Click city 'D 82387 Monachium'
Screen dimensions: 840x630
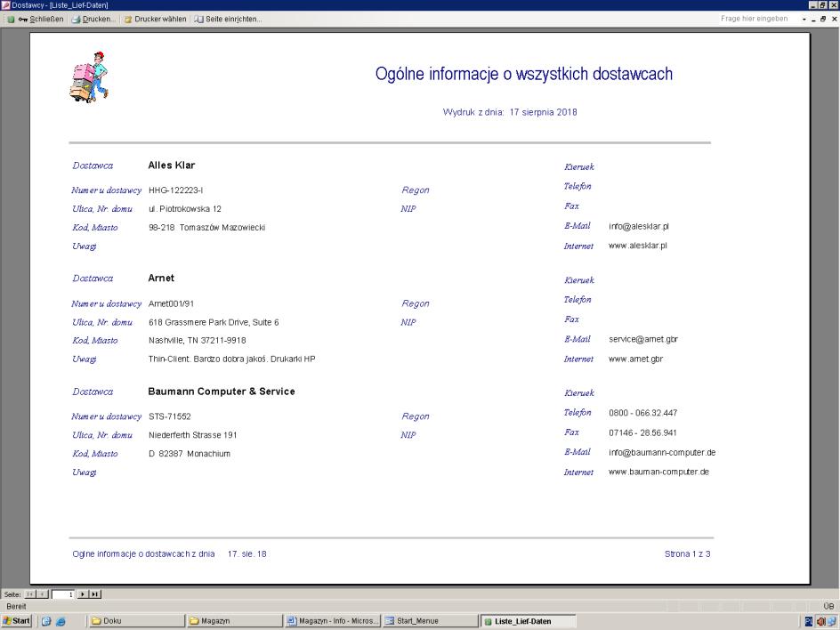(190, 454)
